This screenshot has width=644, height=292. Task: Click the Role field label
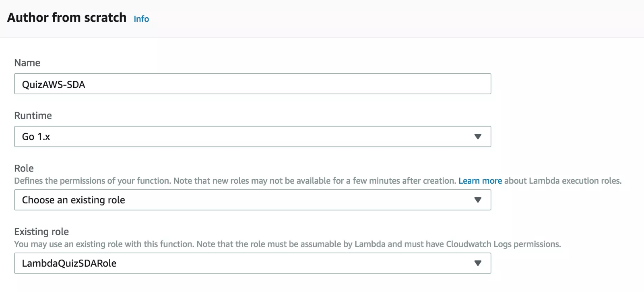point(24,168)
